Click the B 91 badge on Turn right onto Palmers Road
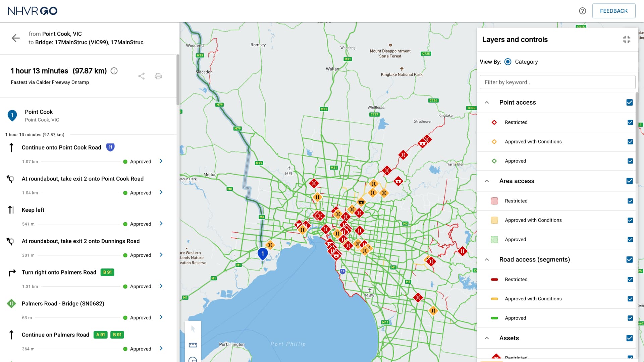The height and width of the screenshot is (362, 644). pyautogui.click(x=107, y=273)
